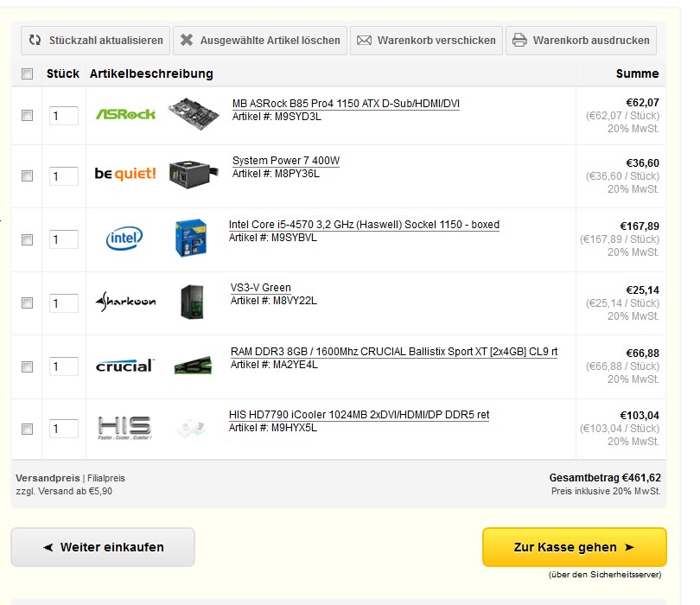Open the ASRock motherboard product thumbnail
The width and height of the screenshot is (700, 605).
tap(194, 114)
